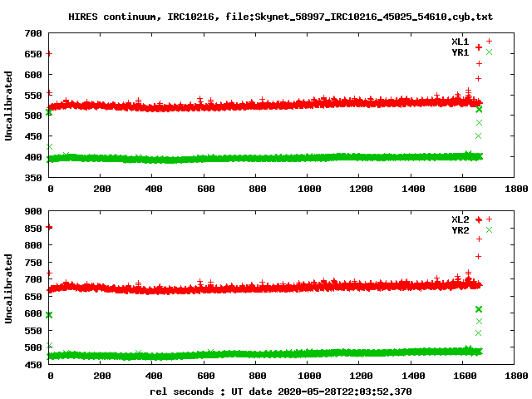Select the YR2 legend label
This screenshot has width=532, height=399.
coord(460,230)
